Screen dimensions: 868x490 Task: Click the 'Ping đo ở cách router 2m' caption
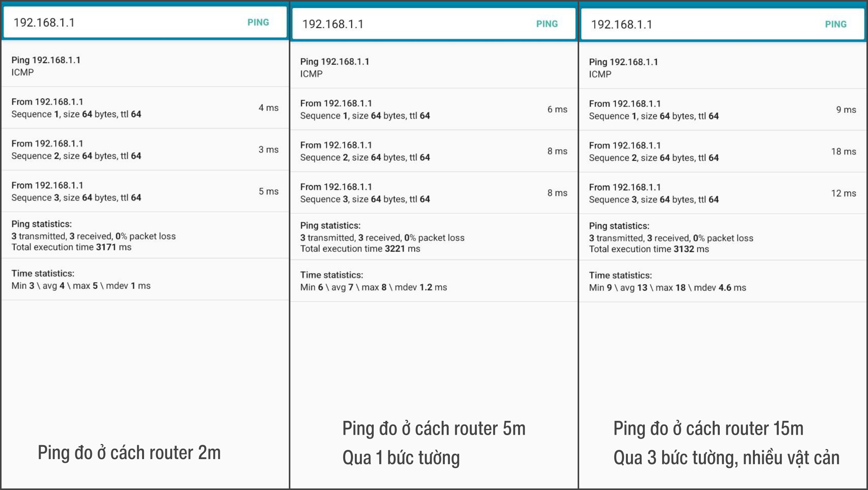click(129, 453)
